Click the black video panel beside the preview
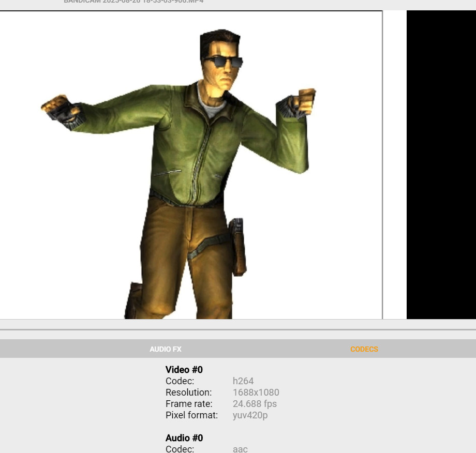The height and width of the screenshot is (453, 476). (x=441, y=165)
